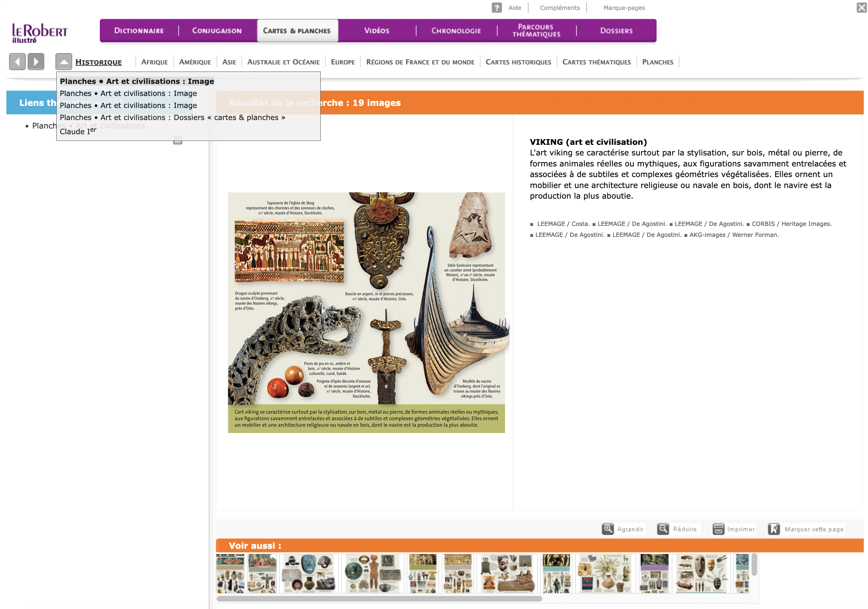
Task: Click the horizontal scrollbar under thumbnails
Action: [x=379, y=599]
